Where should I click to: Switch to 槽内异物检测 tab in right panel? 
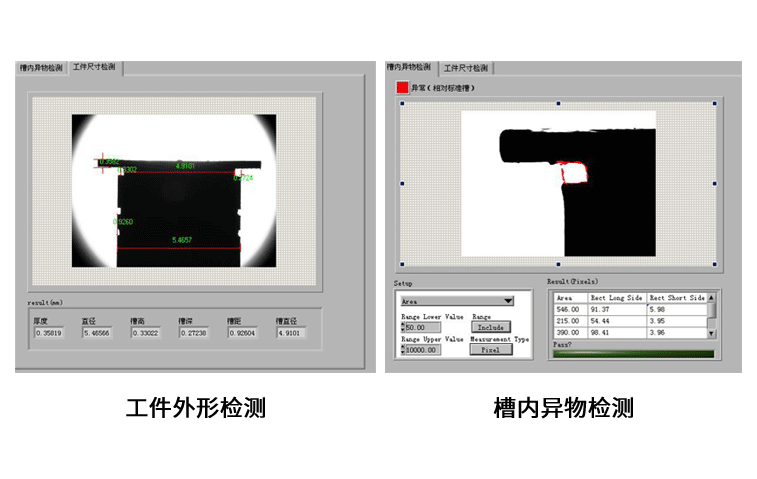click(x=409, y=67)
